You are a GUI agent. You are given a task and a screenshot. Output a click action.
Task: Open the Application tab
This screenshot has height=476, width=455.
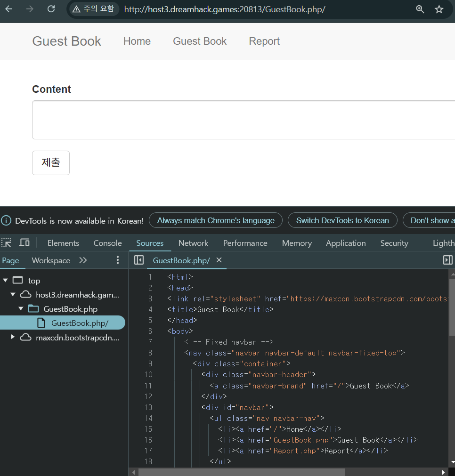346,243
